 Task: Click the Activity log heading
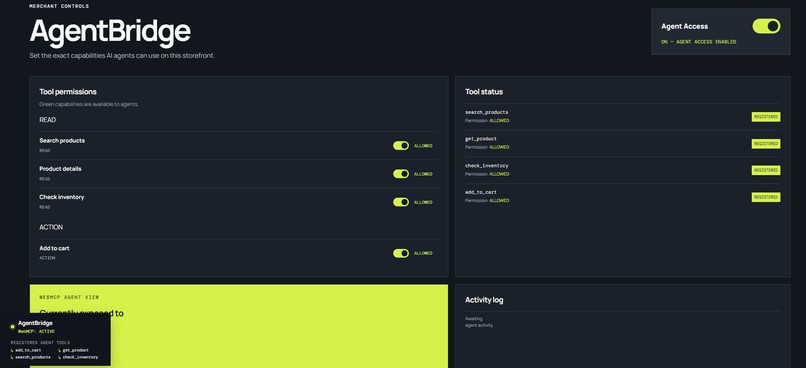[x=484, y=300]
